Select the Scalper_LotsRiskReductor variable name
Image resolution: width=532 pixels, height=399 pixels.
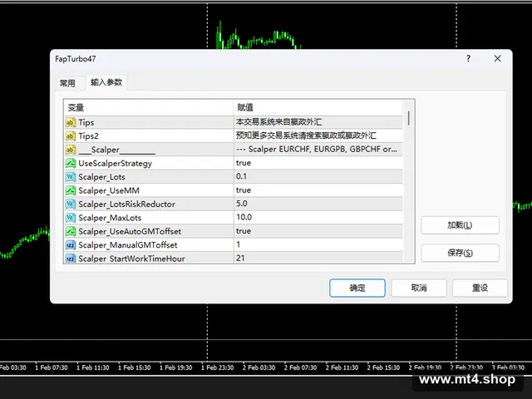126,204
